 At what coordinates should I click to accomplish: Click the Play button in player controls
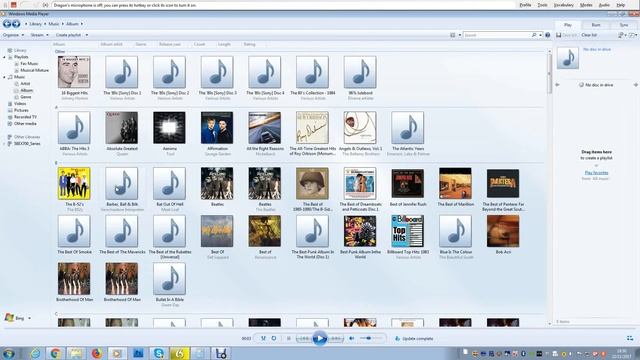(320, 338)
